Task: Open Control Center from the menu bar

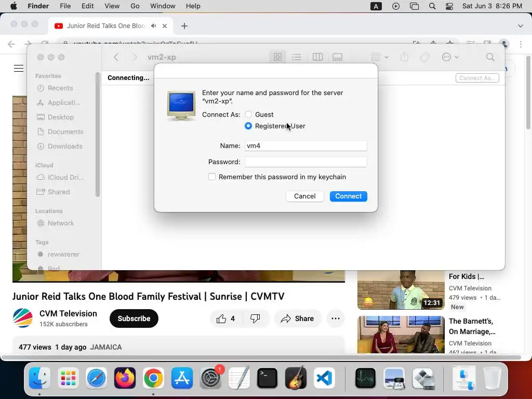Action: tap(449, 6)
